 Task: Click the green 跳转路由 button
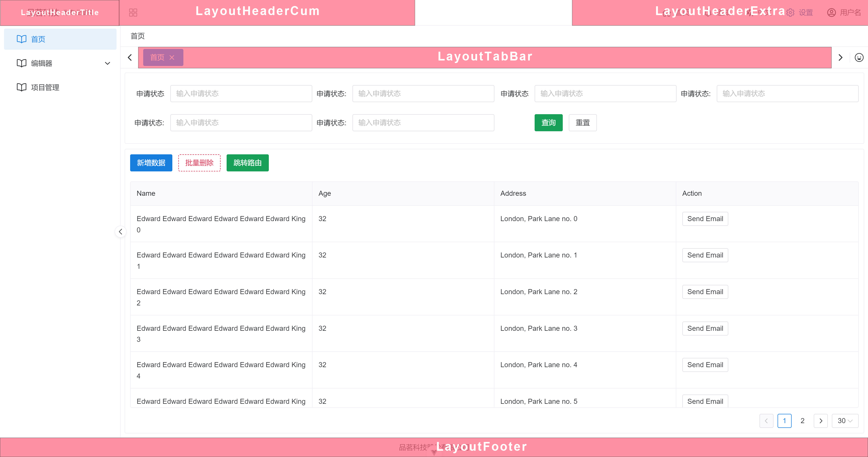pos(247,163)
